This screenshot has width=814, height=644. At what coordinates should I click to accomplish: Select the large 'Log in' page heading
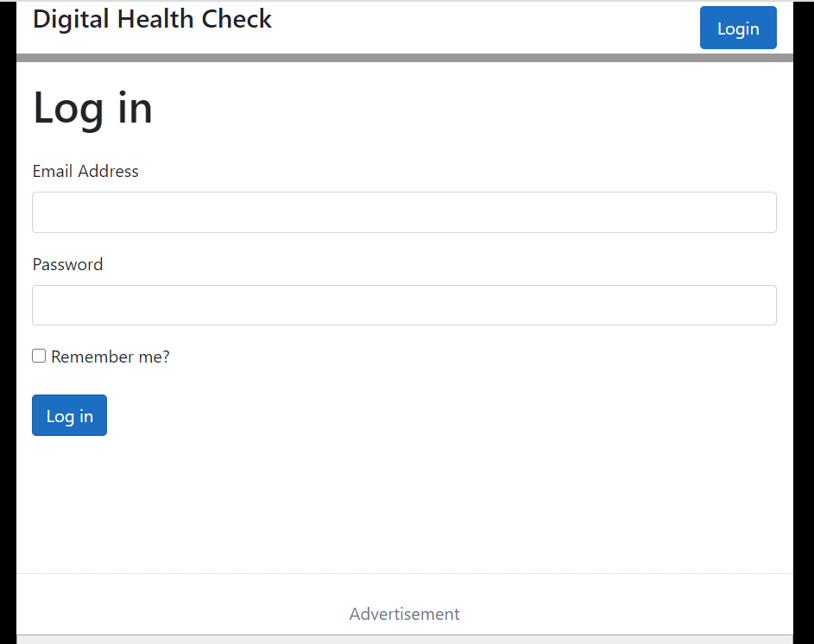coord(93,109)
